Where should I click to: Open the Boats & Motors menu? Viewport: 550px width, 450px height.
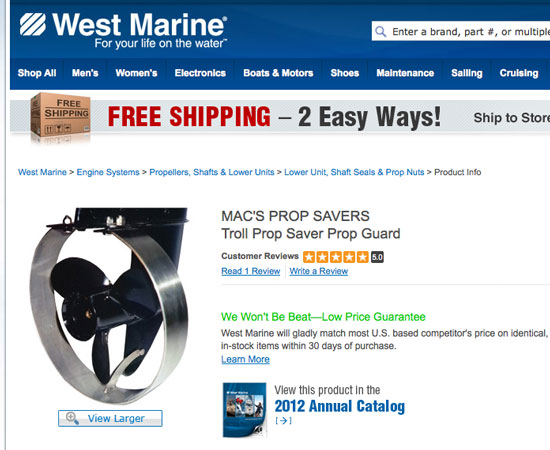pyautogui.click(x=278, y=73)
